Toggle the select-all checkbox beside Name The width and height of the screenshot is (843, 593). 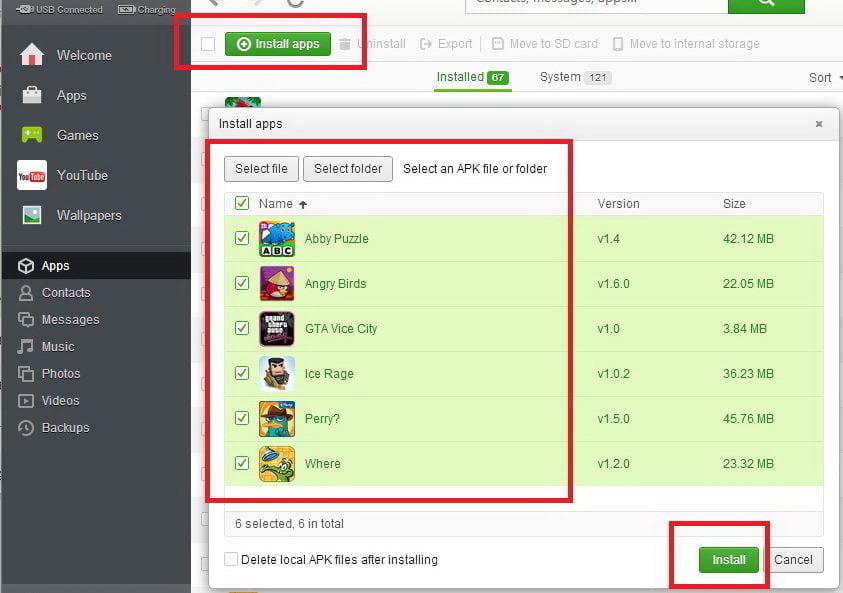(242, 203)
